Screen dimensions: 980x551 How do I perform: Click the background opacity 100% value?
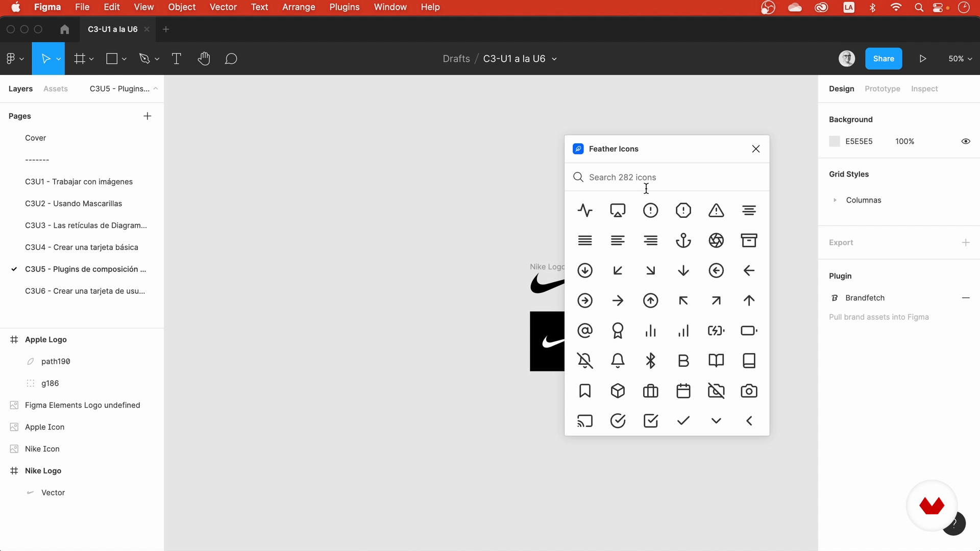tap(904, 141)
